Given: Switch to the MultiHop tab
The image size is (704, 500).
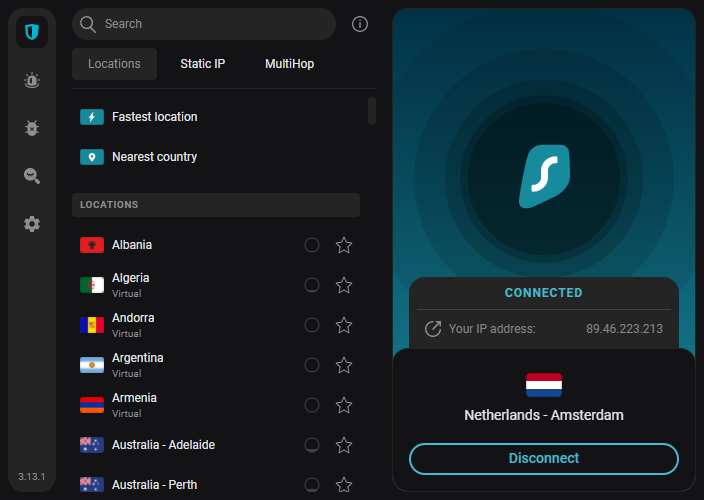Looking at the screenshot, I should 289,64.
